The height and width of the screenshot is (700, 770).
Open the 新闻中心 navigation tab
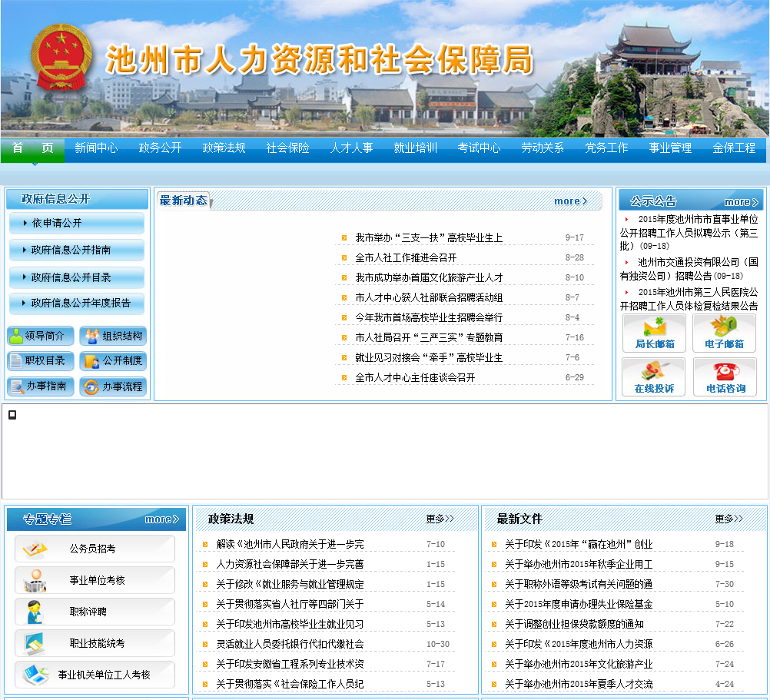coord(96,148)
